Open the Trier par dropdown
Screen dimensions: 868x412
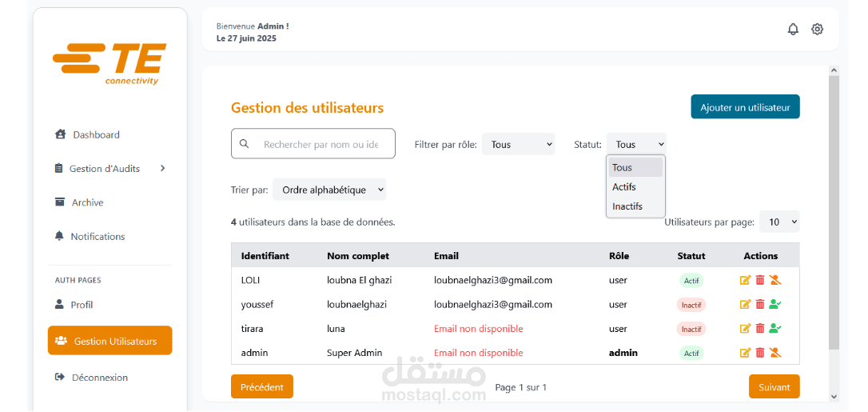(329, 190)
